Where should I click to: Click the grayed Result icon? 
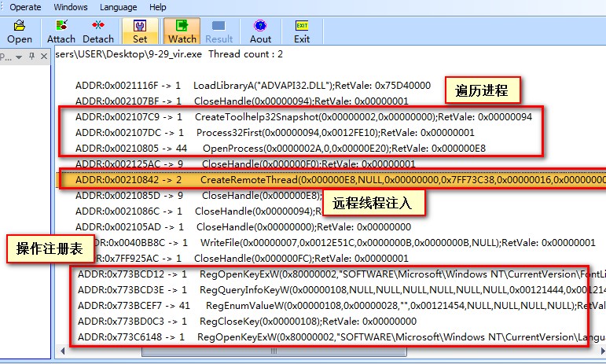tap(219, 31)
